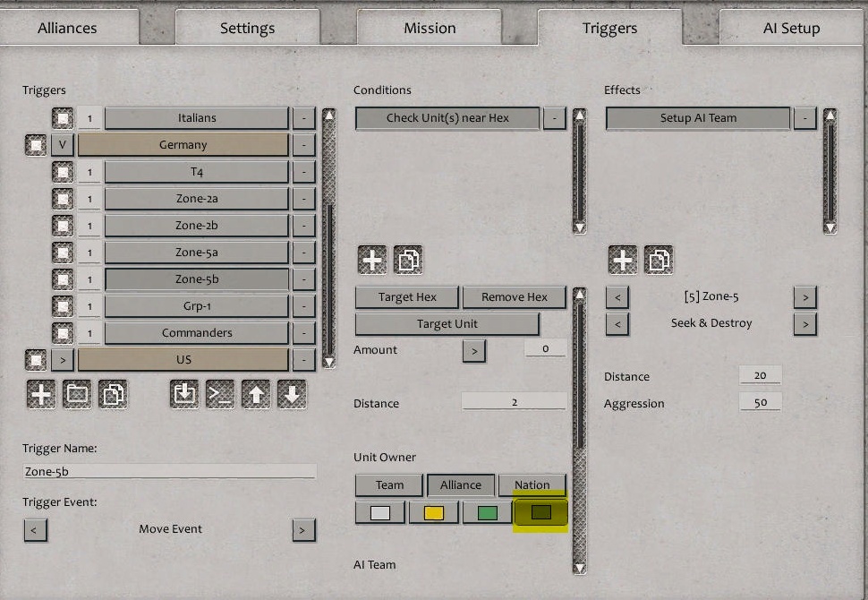
Task: Toggle checkbox for Zone-2a trigger
Action: tap(63, 199)
